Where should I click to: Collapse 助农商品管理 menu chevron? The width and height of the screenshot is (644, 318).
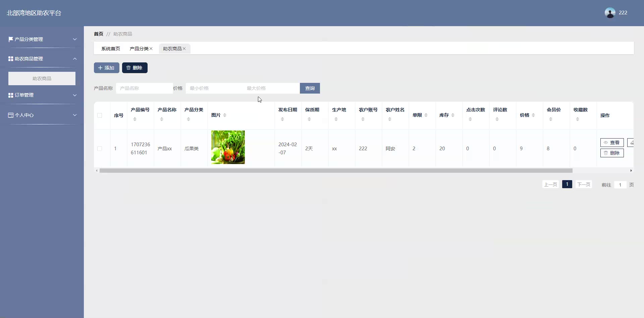[75, 59]
